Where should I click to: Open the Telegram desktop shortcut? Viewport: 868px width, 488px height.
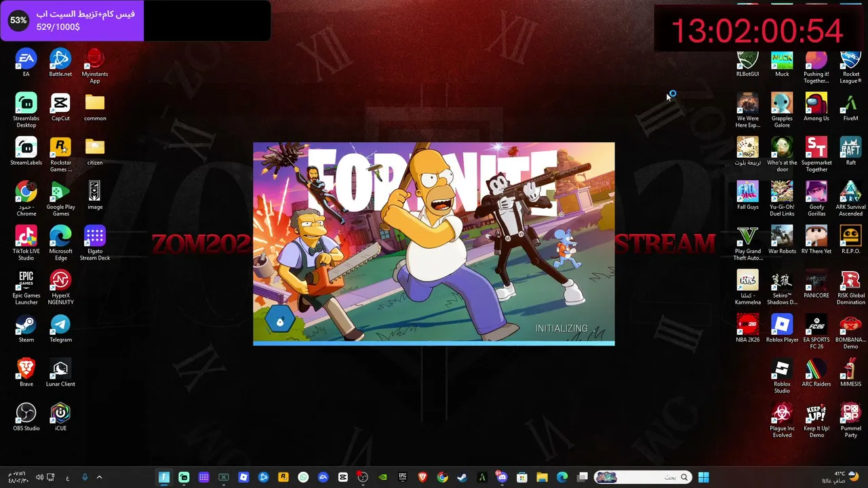(x=60, y=328)
